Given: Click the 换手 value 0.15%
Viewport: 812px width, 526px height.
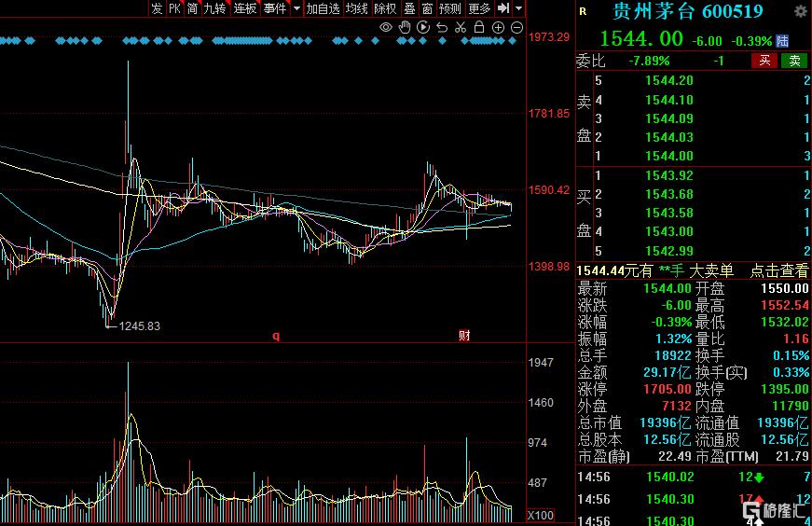Looking at the screenshot, I should point(791,355).
